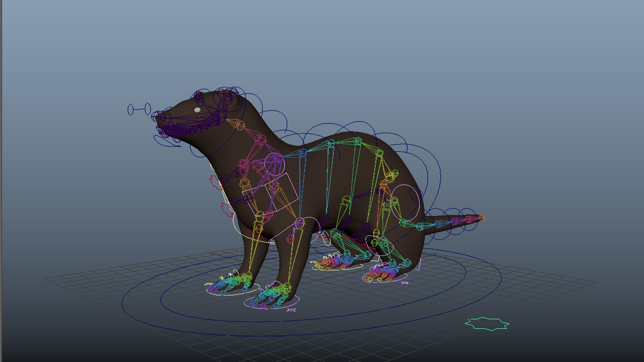644x362 pixels.
Task: Select the dumbbell-shaped nose control ahead of snout
Action: coord(139,109)
